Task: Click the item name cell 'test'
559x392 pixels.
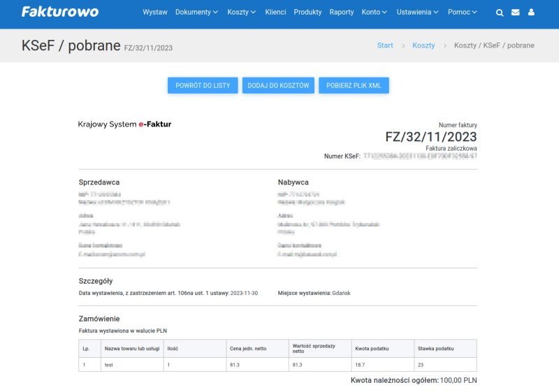Action: click(132, 365)
